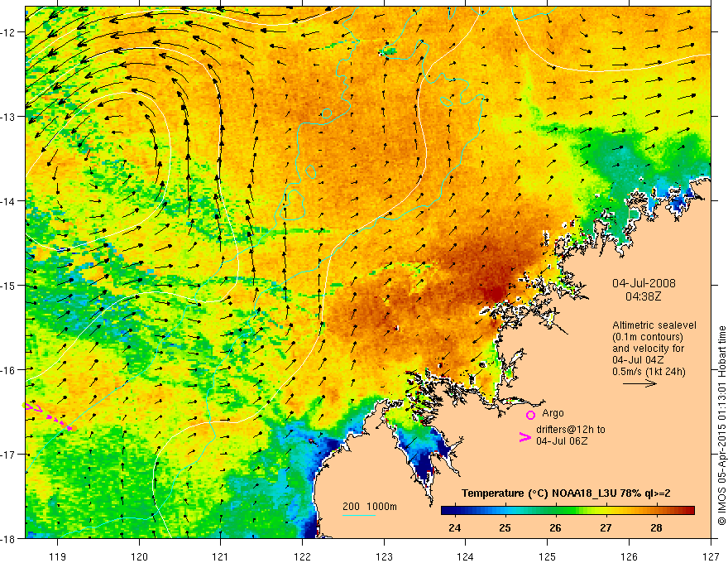Click the color bar tick label 26
728x563 pixels.
pos(555,527)
